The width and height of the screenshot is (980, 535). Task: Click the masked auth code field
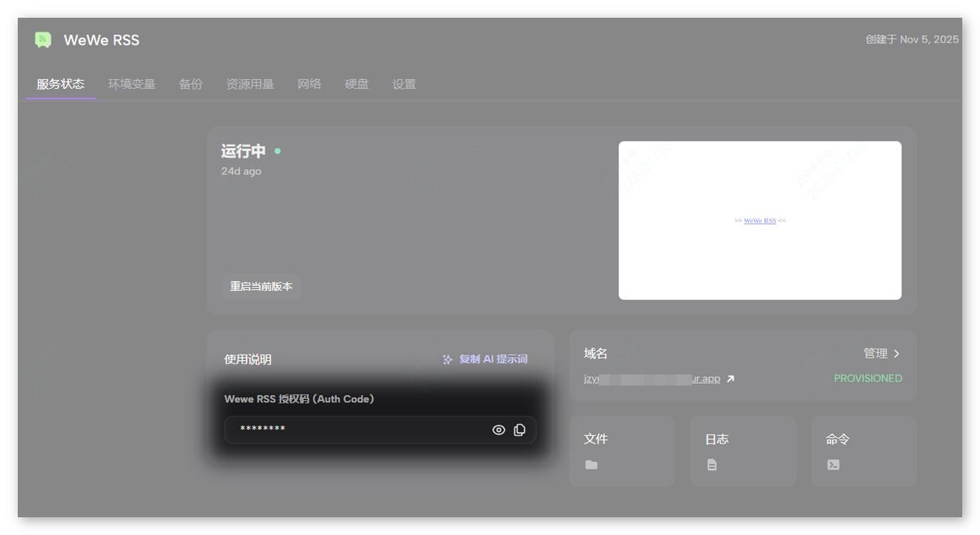coord(381,430)
